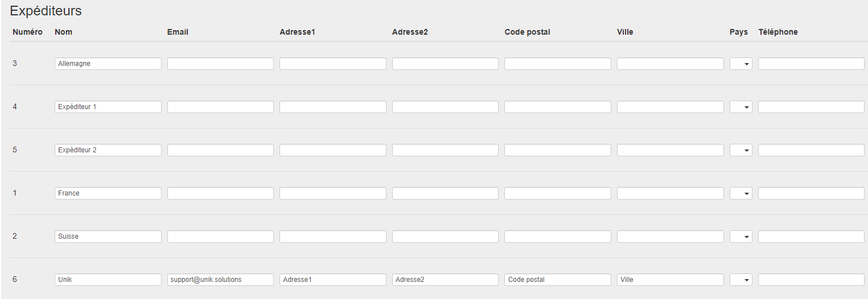Focus the Nom field containing France
868x299 pixels.
point(108,193)
